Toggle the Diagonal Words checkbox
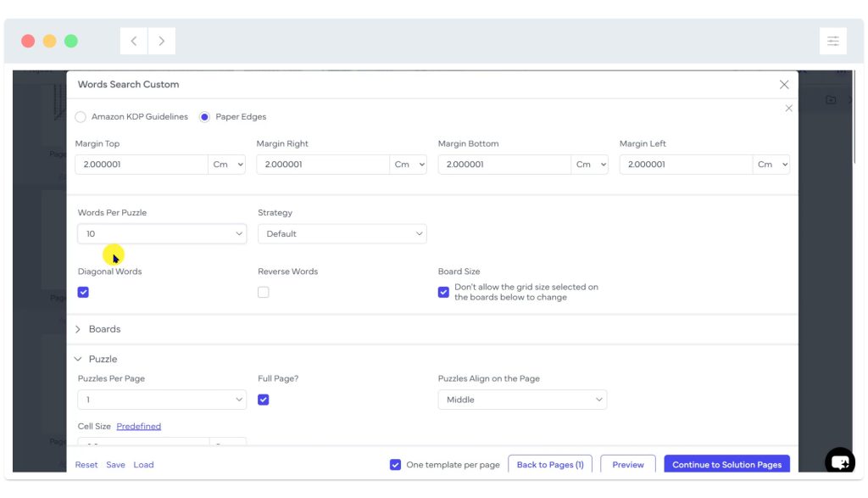 tap(83, 292)
